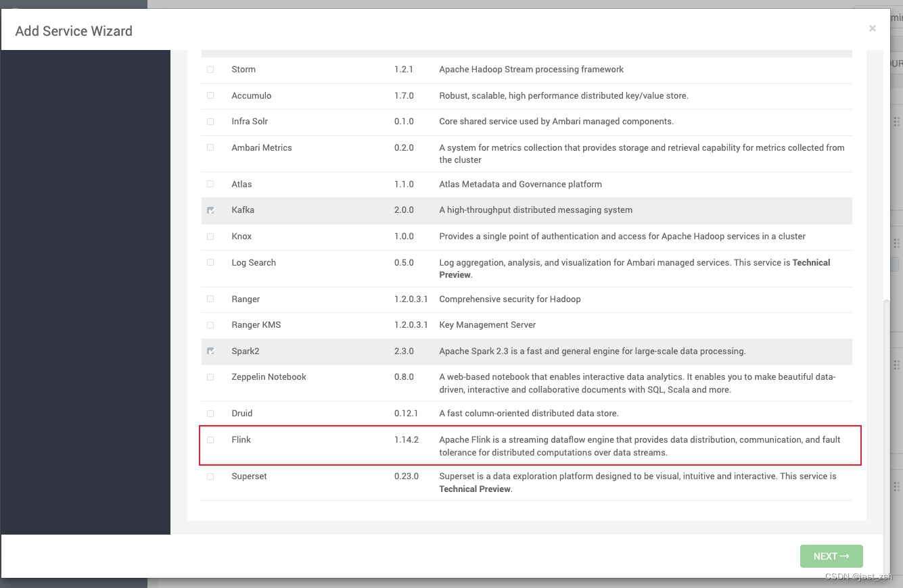The image size is (903, 588).
Task: Click the Druid service name
Action: [241, 413]
